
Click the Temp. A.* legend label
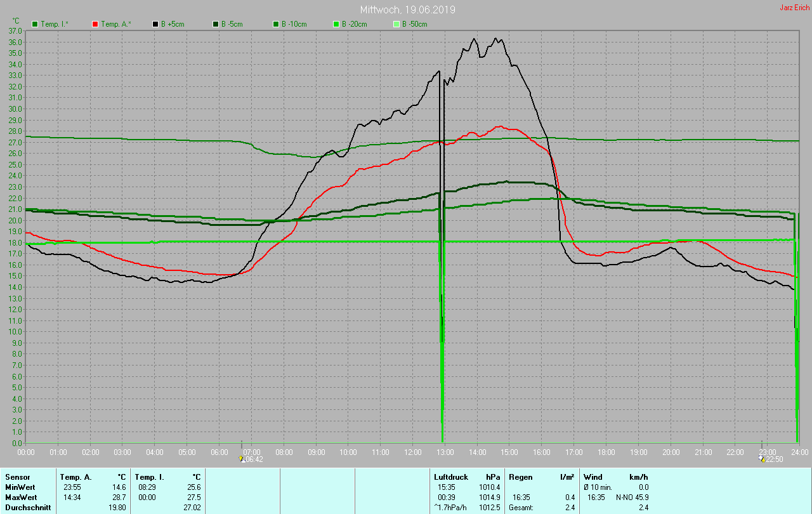coord(115,24)
